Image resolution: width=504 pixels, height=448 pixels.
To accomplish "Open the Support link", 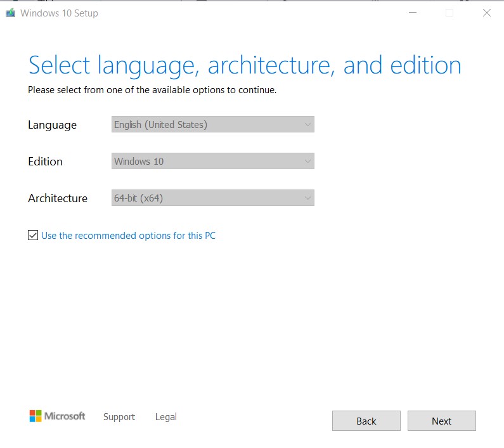I will pyautogui.click(x=119, y=417).
